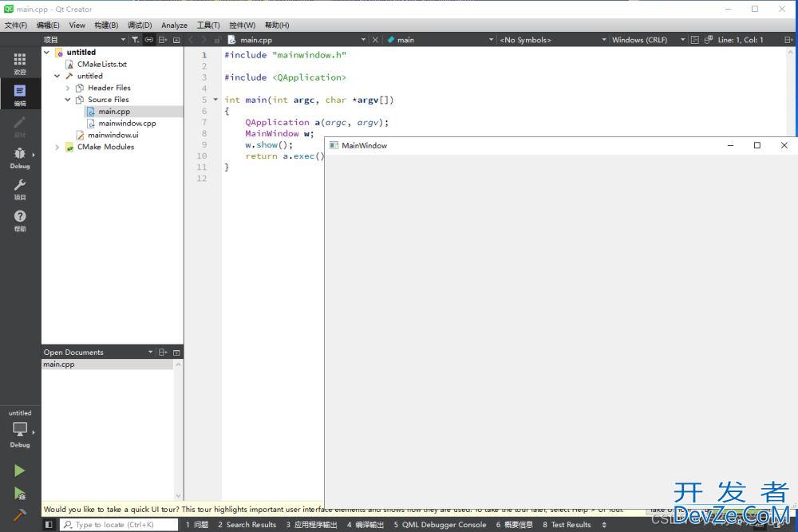Image resolution: width=798 pixels, height=532 pixels.
Task: Open the No Symbols dropdown
Action: 604,40
